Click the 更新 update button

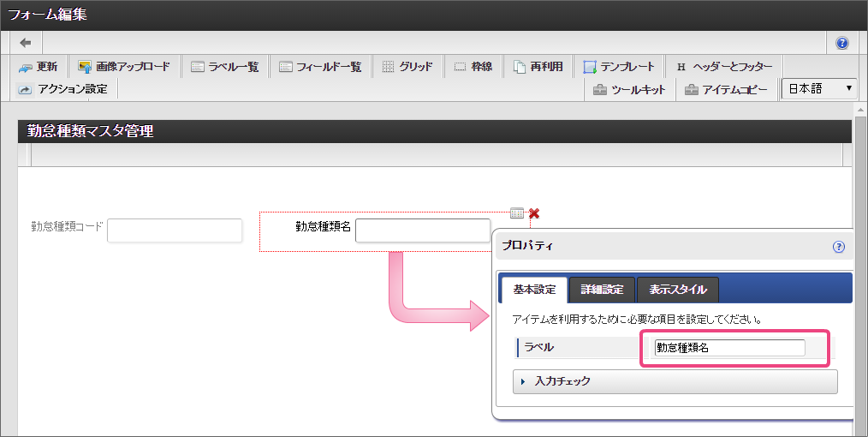[x=39, y=67]
